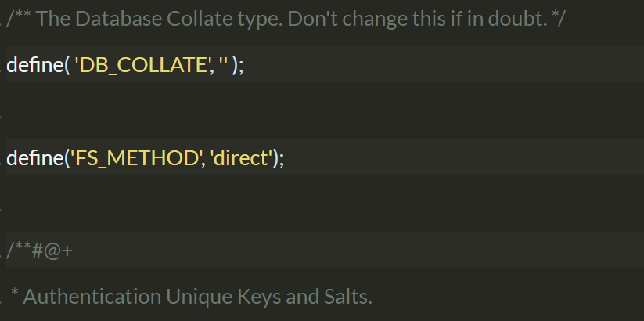
Task: Click the Database Collate type comment line
Action: (x=286, y=19)
